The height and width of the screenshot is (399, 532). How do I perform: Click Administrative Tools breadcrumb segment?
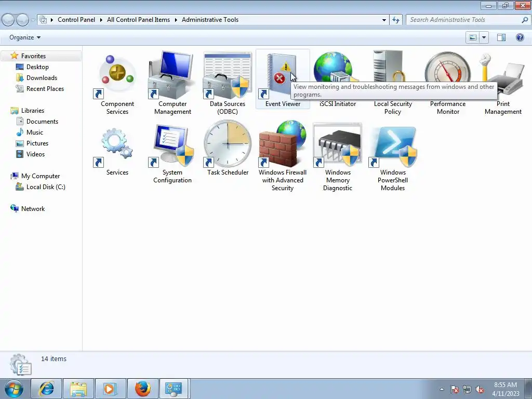click(x=210, y=20)
